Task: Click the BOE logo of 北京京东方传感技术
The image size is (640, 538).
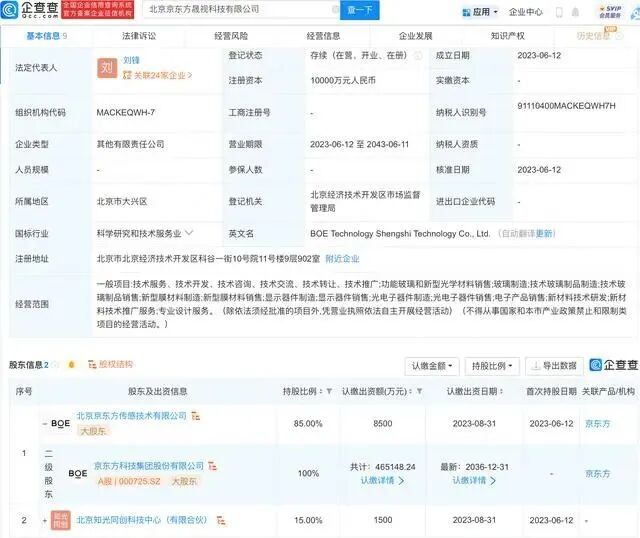Action: pos(60,423)
